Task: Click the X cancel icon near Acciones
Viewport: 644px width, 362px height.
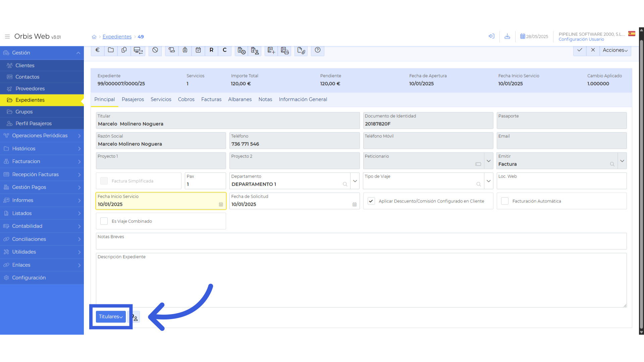Action: tap(593, 50)
